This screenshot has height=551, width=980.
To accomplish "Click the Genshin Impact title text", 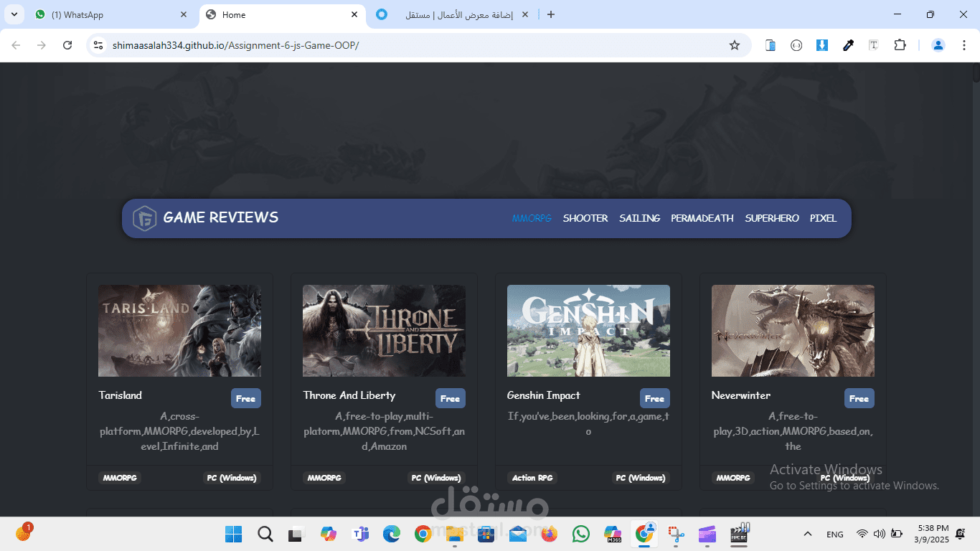I will [x=543, y=395].
